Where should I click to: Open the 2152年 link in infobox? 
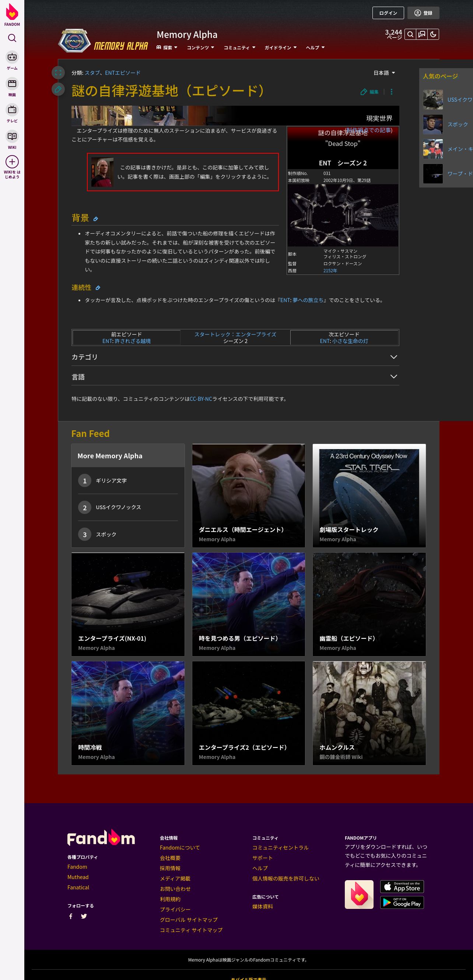tap(330, 271)
